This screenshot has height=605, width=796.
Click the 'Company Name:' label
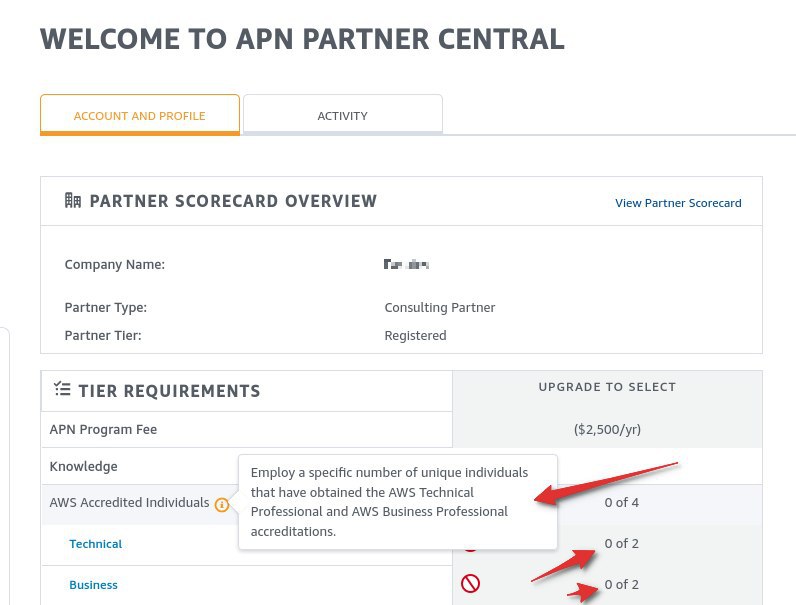click(x=115, y=264)
